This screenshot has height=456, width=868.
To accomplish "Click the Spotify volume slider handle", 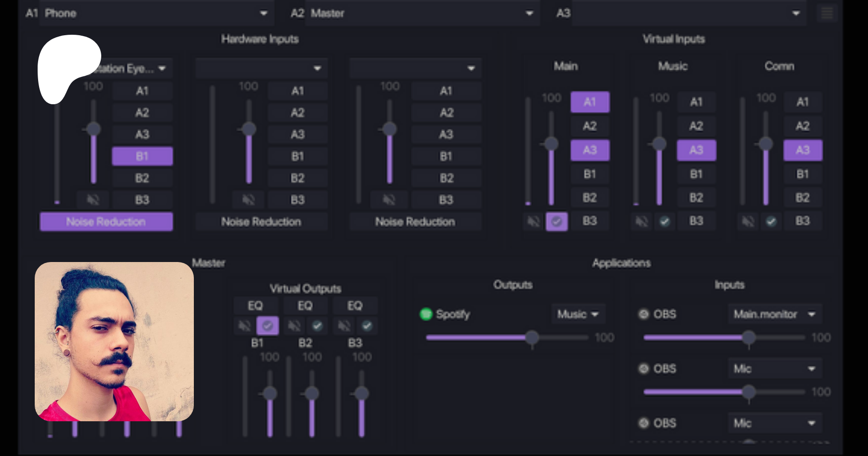I will click(x=532, y=338).
